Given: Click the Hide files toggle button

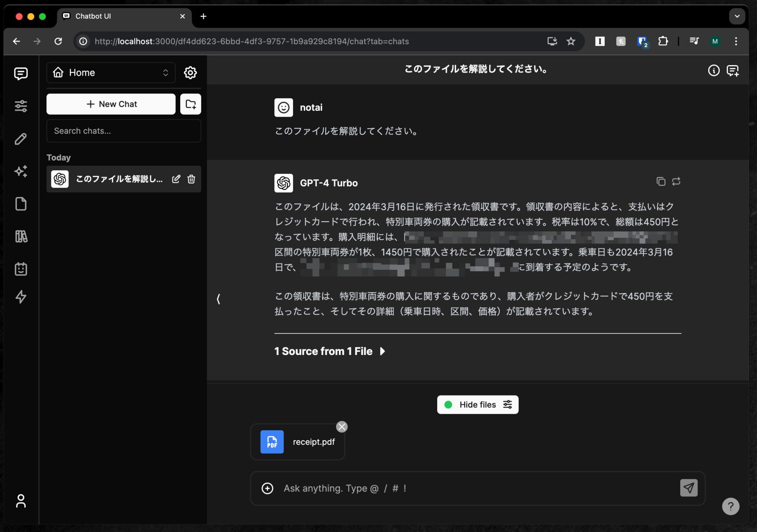Looking at the screenshot, I should pos(477,405).
